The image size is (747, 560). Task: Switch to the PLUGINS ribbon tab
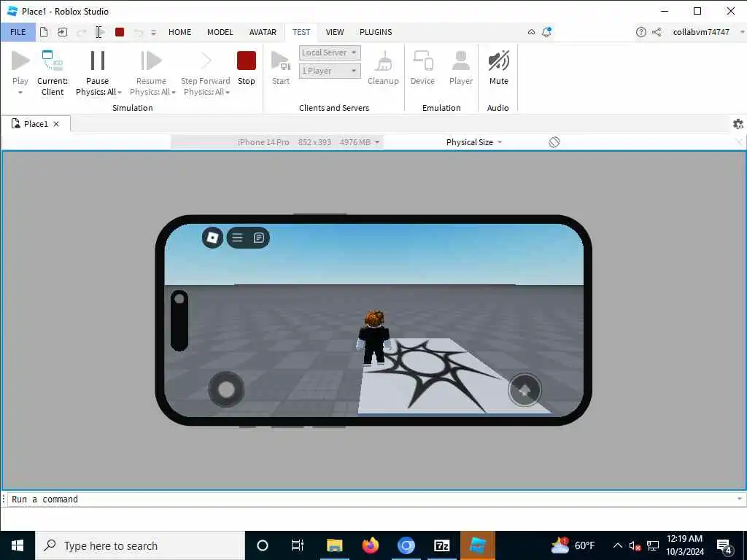[x=376, y=32]
